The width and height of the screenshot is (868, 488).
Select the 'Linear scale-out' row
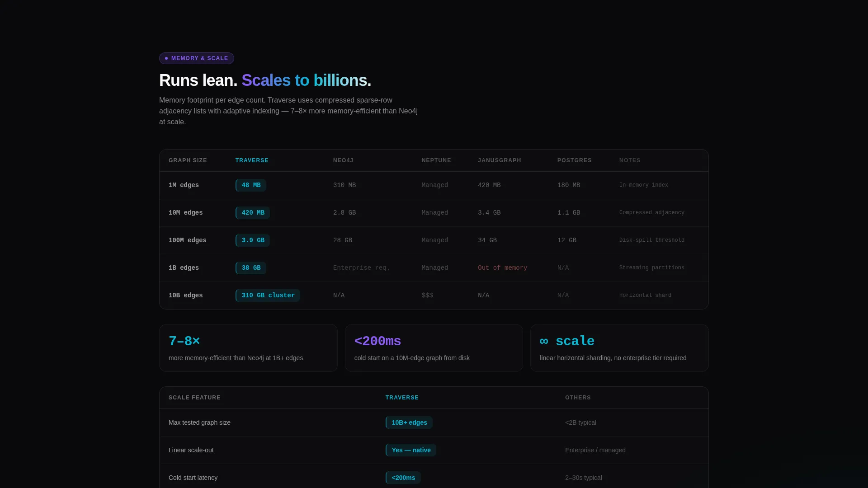pyautogui.click(x=434, y=450)
